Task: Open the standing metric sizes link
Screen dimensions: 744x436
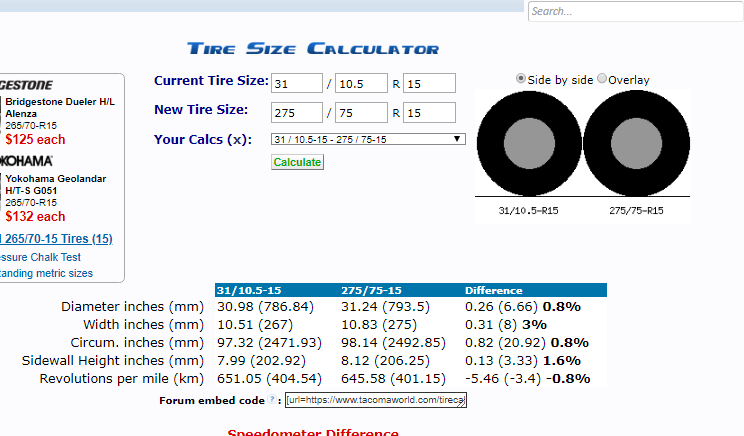Action: click(47, 273)
